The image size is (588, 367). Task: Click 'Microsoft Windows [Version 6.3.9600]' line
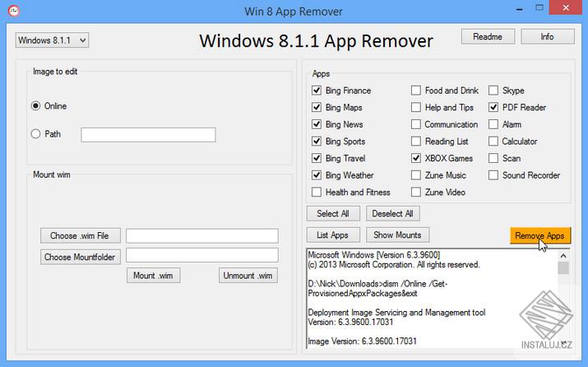(x=374, y=255)
